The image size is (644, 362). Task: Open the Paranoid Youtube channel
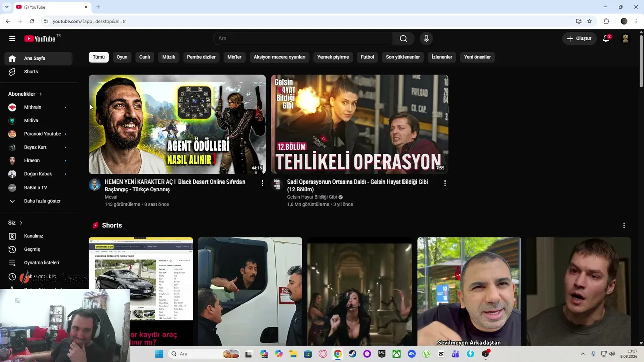point(38,134)
